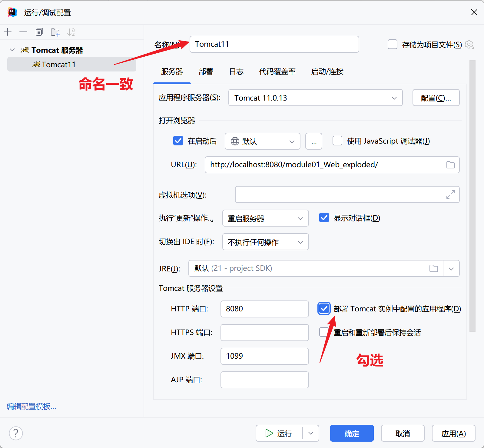Screen dimensions: 484x448
Task: Click the 应用(A) button
Action: click(x=453, y=433)
